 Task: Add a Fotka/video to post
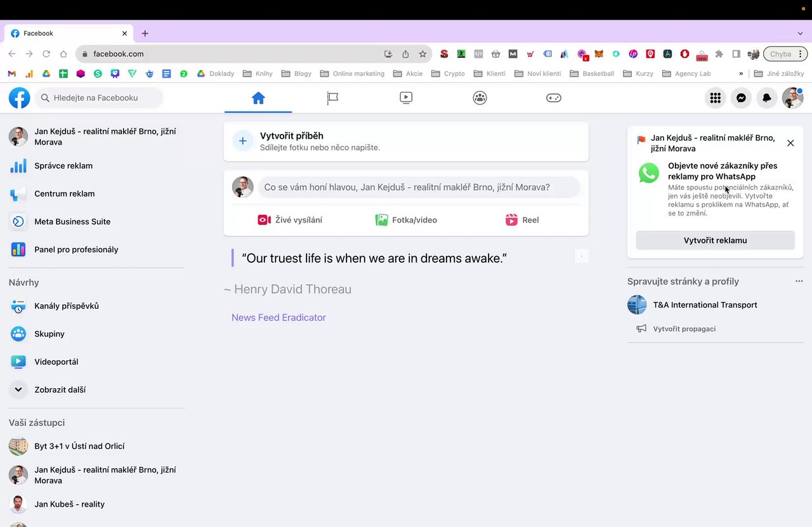pos(406,220)
